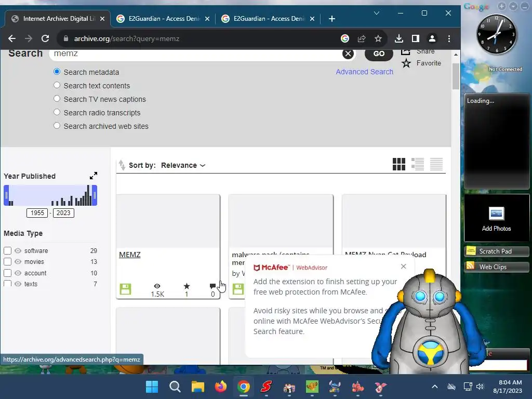Switch to compact list view
Viewport: 532px width, 399px height.
[x=436, y=164]
